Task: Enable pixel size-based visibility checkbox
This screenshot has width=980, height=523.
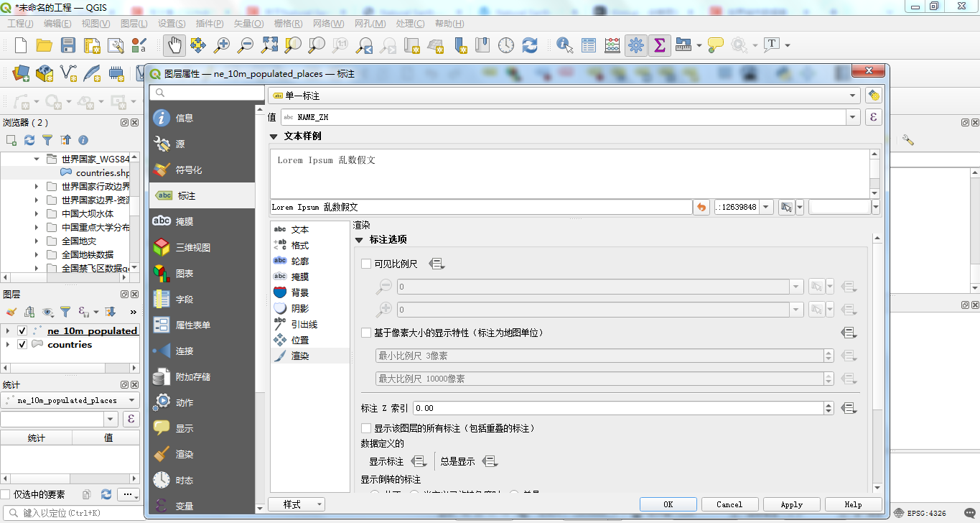Action: 366,333
